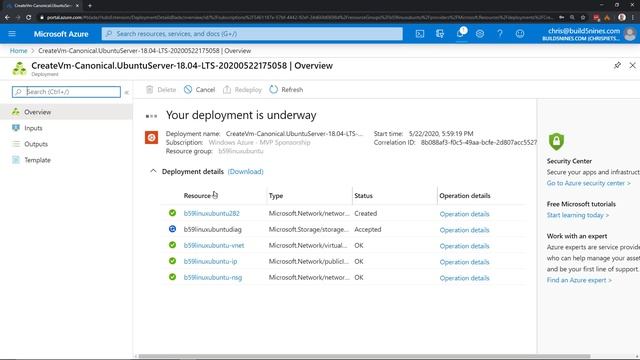
Task: Click the Correlation ID value
Action: pyautogui.click(x=479, y=142)
